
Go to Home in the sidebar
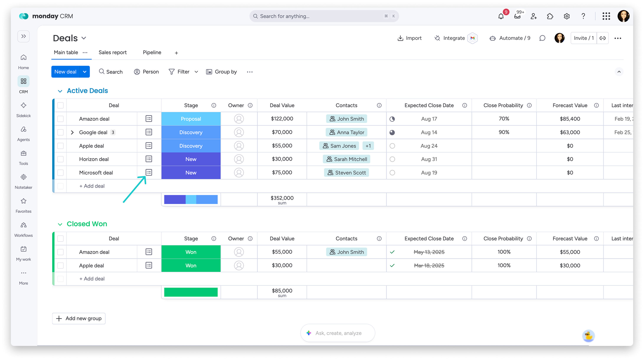[x=23, y=62]
